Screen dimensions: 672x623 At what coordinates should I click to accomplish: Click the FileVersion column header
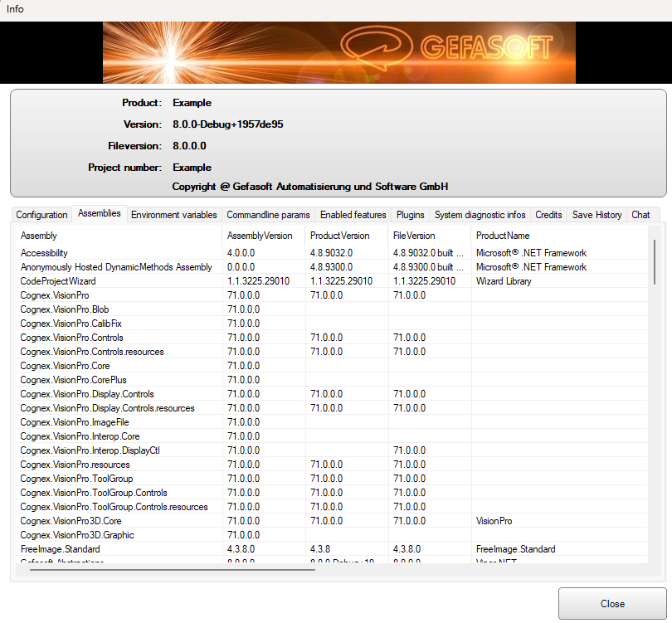click(430, 236)
